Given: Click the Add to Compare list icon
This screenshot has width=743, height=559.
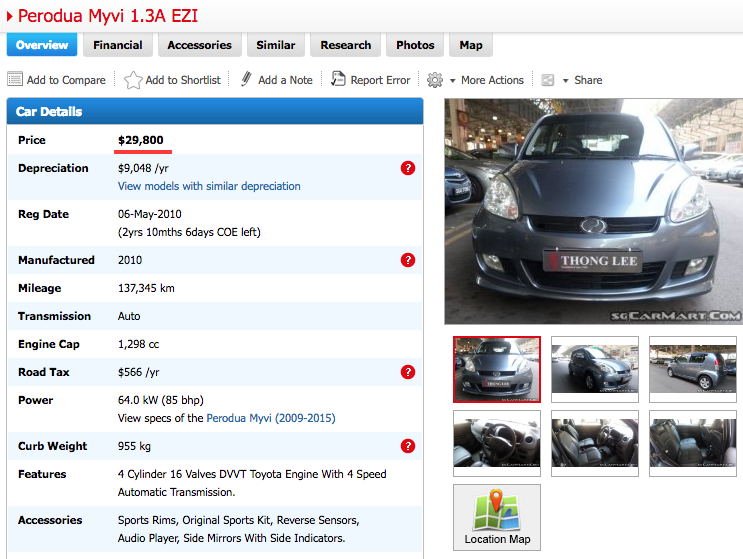Looking at the screenshot, I should 15,79.
